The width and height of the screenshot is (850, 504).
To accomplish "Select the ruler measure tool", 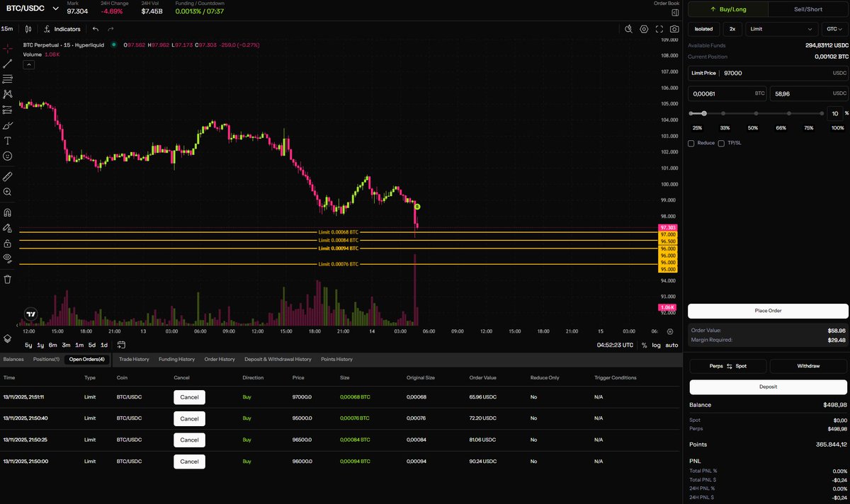I will point(7,176).
